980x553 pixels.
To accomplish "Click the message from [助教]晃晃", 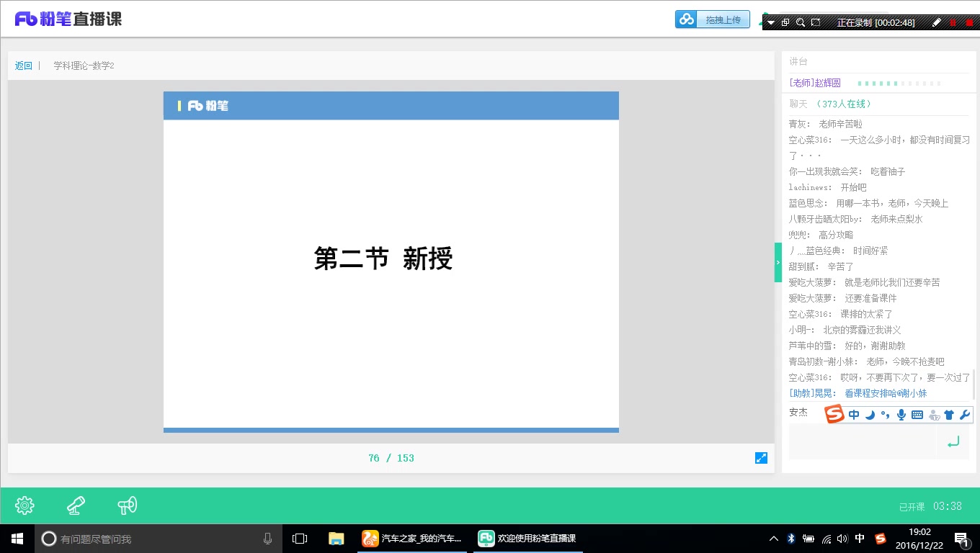I will (857, 393).
